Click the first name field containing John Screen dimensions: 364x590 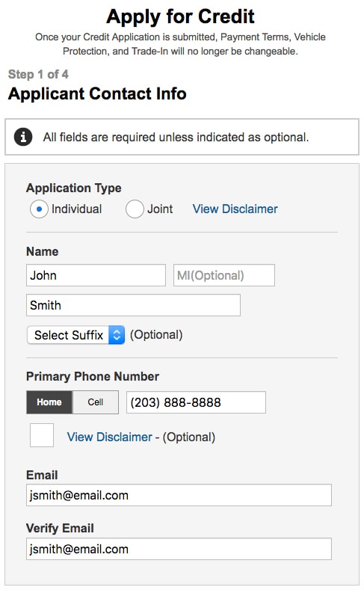pyautogui.click(x=96, y=275)
